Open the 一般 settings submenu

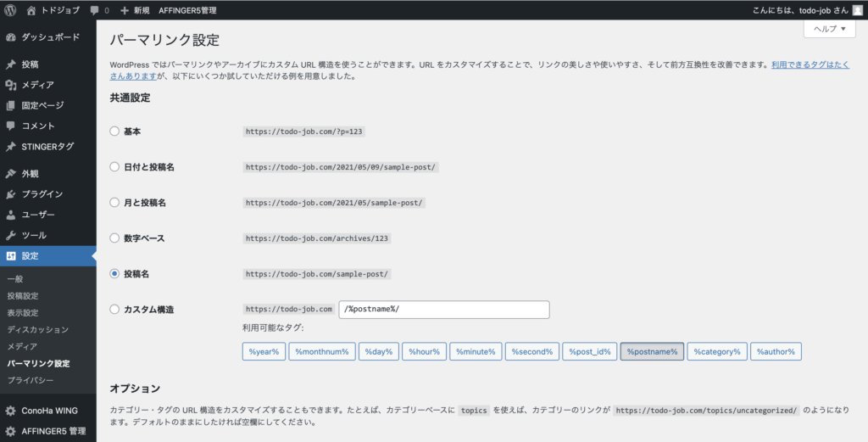(15, 279)
